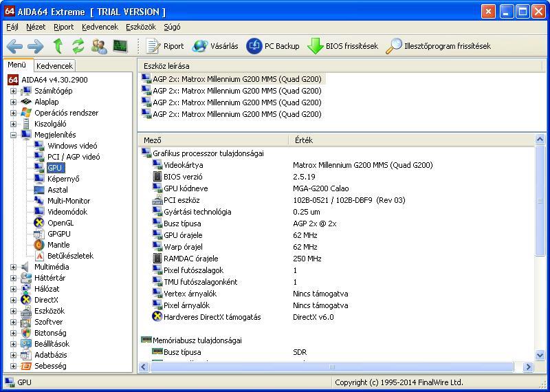The height and width of the screenshot is (392, 550).
Task: Open the system monitor diagnostics icon
Action: pyautogui.click(x=120, y=46)
